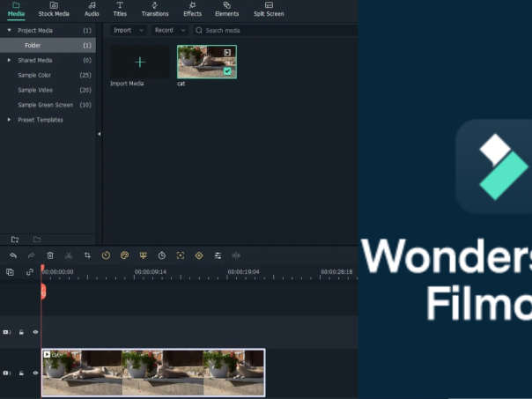
Task: Click the Delete trash can icon
Action: (50, 255)
